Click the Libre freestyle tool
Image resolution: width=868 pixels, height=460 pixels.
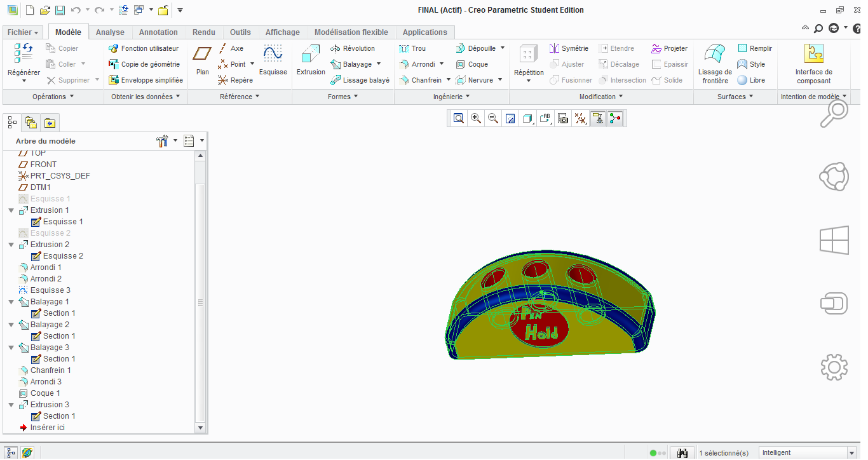(751, 80)
